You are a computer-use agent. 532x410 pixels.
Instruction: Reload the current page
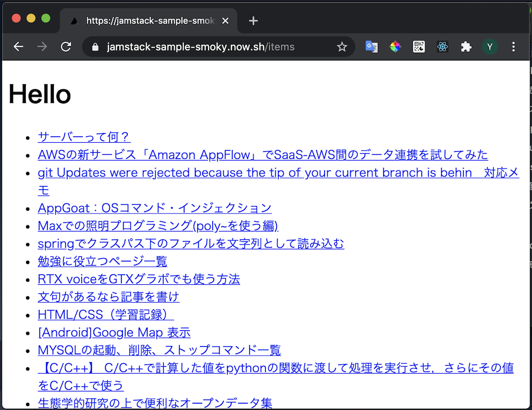[66, 46]
